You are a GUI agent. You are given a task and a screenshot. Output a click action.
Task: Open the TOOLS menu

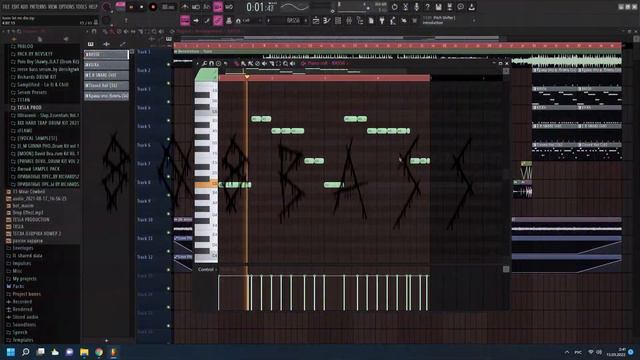[x=81, y=7]
